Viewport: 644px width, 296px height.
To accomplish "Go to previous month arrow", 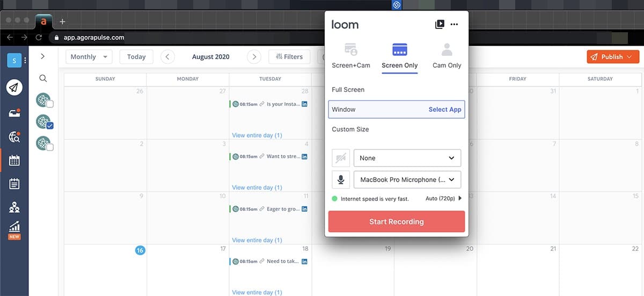I will coord(167,56).
